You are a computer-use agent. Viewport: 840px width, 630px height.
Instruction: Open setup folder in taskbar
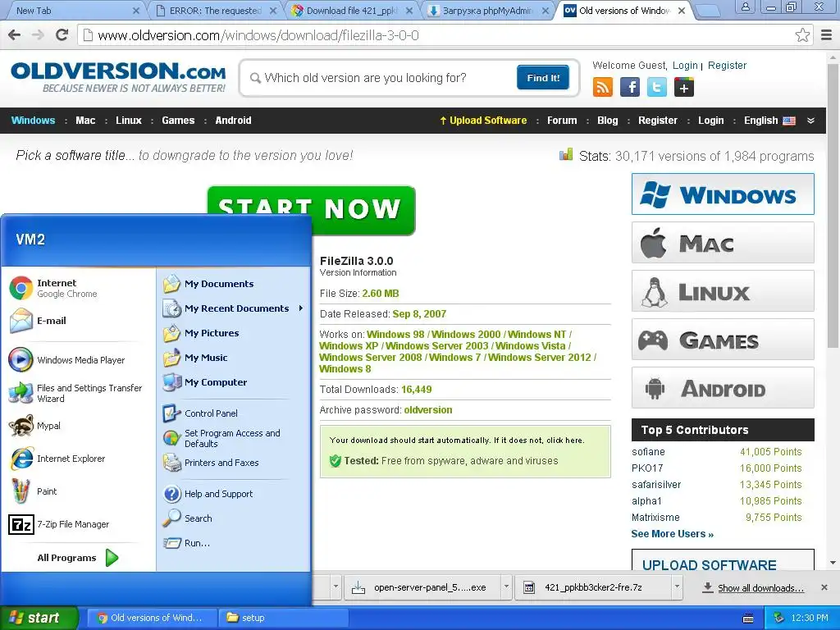click(283, 618)
